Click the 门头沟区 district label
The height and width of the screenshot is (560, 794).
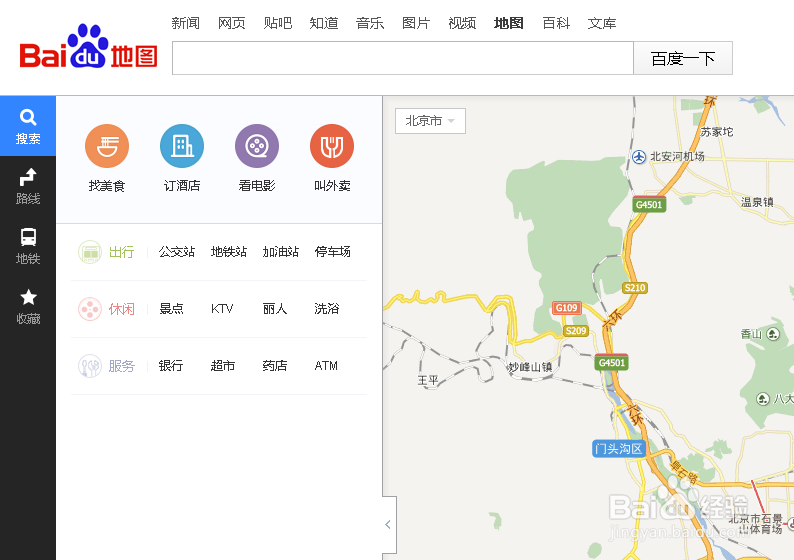pos(619,449)
